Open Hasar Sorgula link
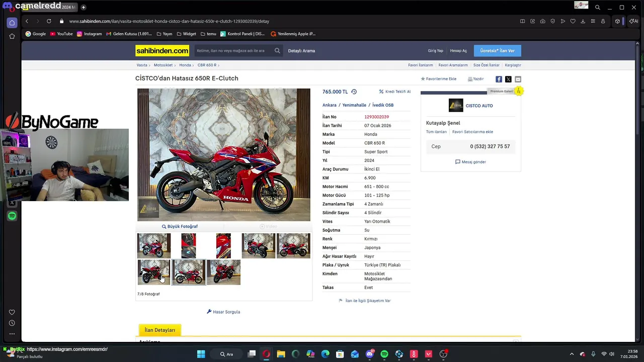The image size is (644, 362). 223,312
